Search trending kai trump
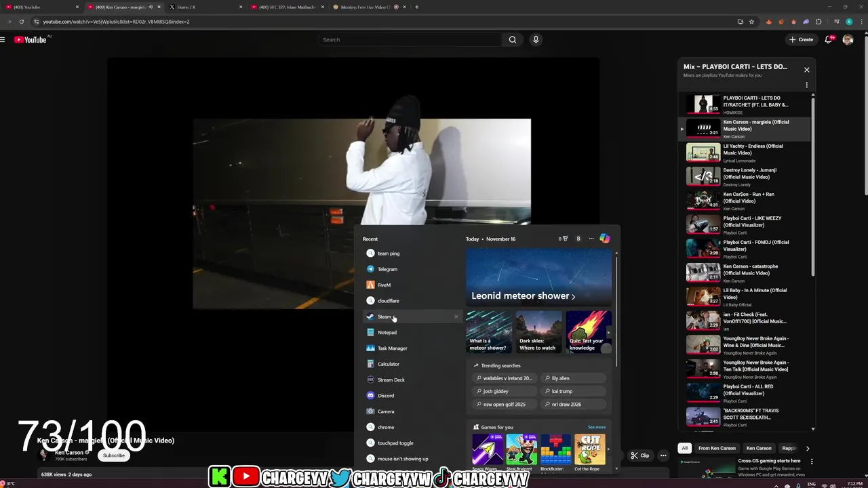Screen dimensions: 868x488 click(x=574, y=391)
